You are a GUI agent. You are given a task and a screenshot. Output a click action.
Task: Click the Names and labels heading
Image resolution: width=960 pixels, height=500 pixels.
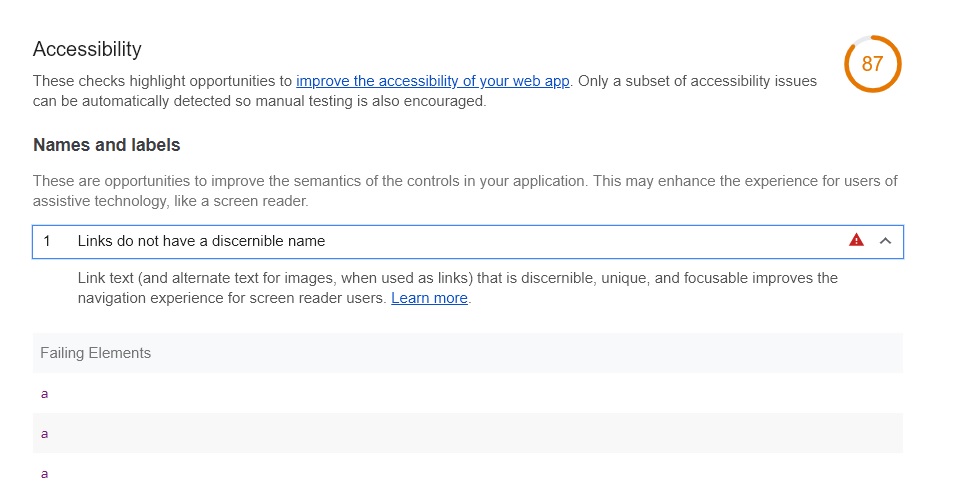tap(107, 145)
